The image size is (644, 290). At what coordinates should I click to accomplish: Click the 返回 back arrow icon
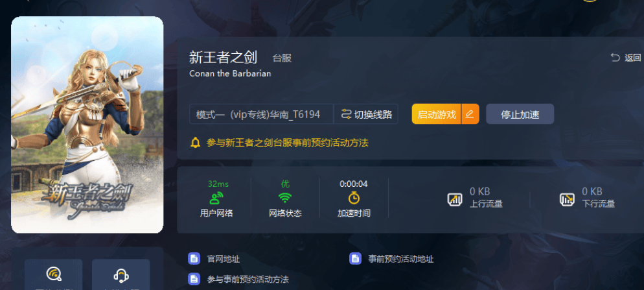615,58
